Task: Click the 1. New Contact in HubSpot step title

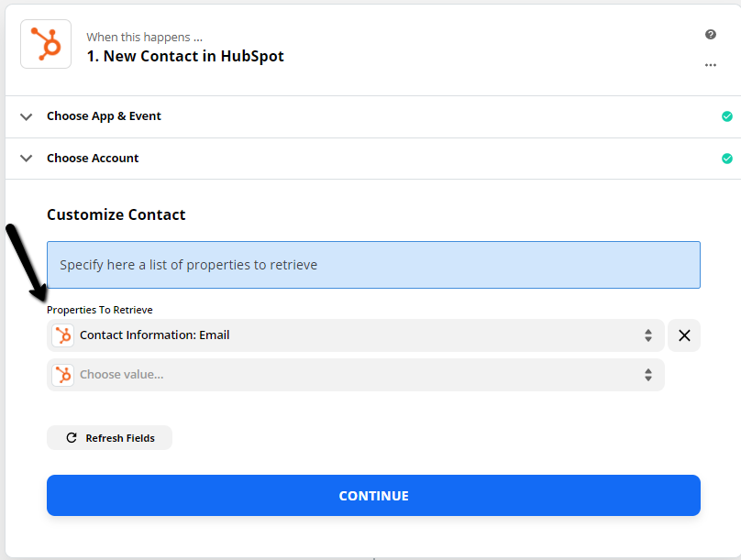Action: [185, 56]
